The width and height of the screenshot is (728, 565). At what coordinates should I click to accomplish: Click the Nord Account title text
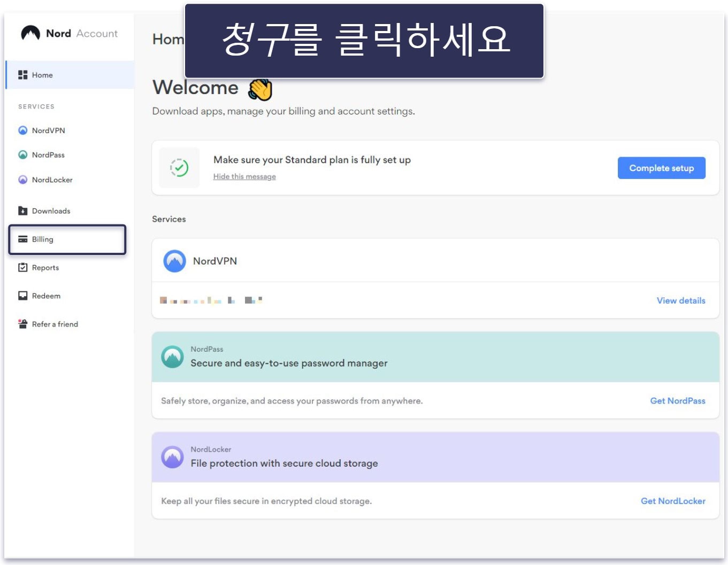[82, 33]
